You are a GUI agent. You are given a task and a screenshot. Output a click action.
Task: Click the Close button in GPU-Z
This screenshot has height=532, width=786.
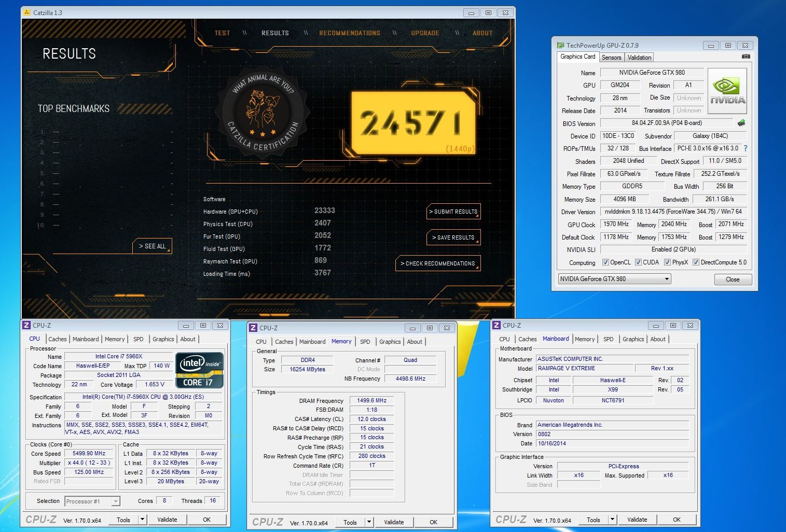coord(733,279)
